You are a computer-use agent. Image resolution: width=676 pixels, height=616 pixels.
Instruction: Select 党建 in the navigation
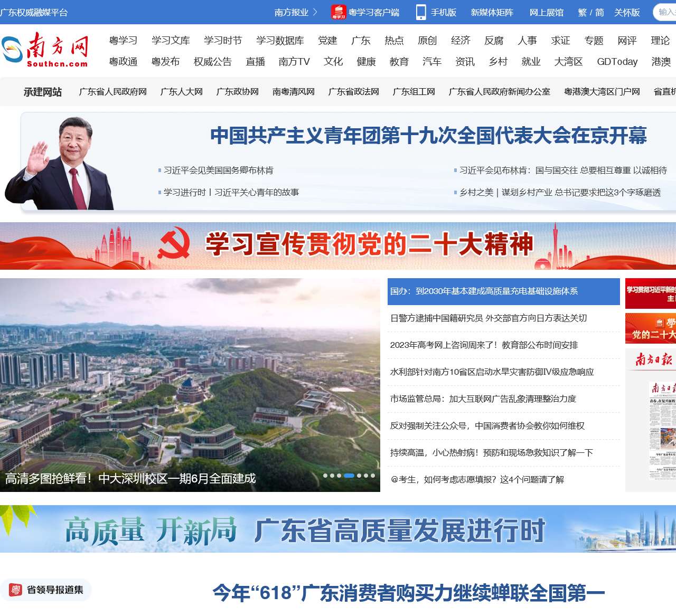[327, 41]
